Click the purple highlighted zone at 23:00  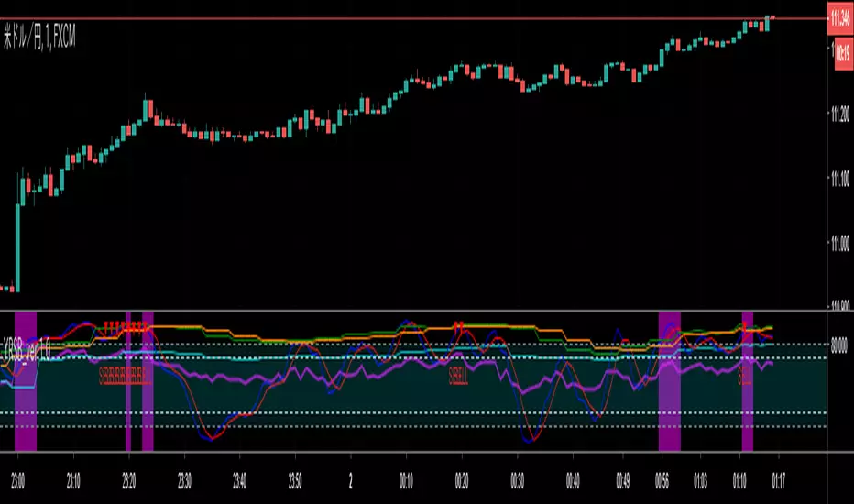point(26,381)
